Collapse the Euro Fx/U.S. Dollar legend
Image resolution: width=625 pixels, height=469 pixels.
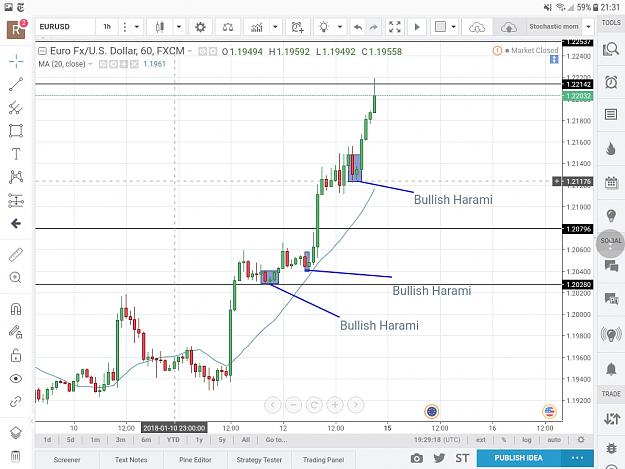(x=42, y=51)
